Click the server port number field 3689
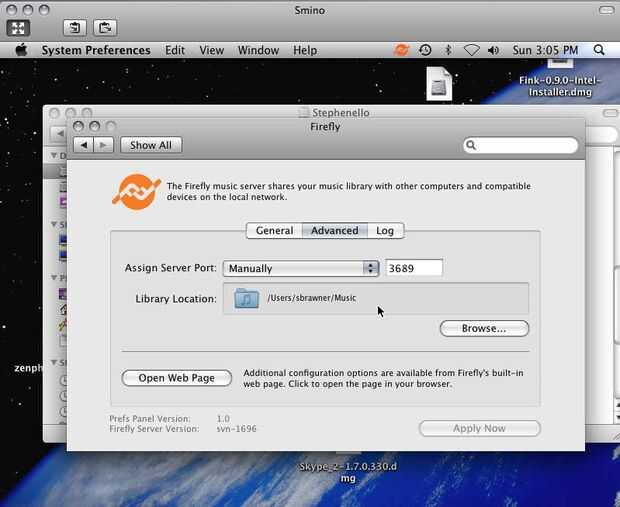620x507 pixels. 414,268
